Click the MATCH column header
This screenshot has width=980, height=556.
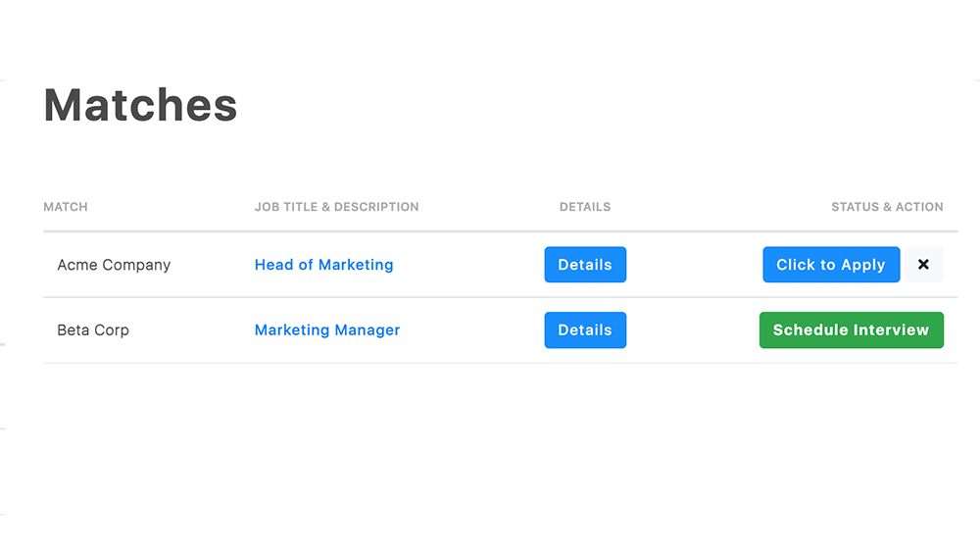[x=66, y=207]
